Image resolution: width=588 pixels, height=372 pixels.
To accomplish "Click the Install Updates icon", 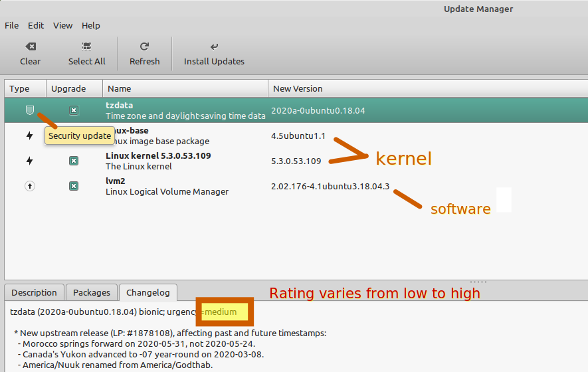I will (x=214, y=46).
